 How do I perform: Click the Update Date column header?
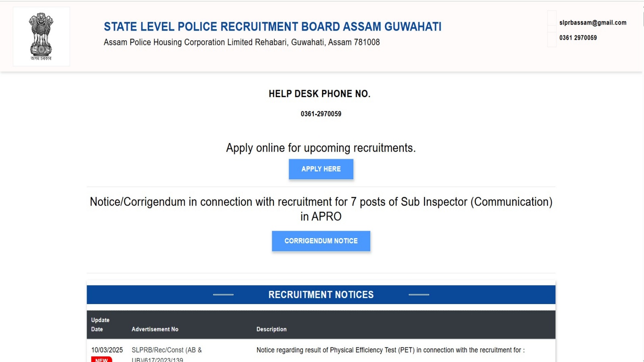click(100, 325)
